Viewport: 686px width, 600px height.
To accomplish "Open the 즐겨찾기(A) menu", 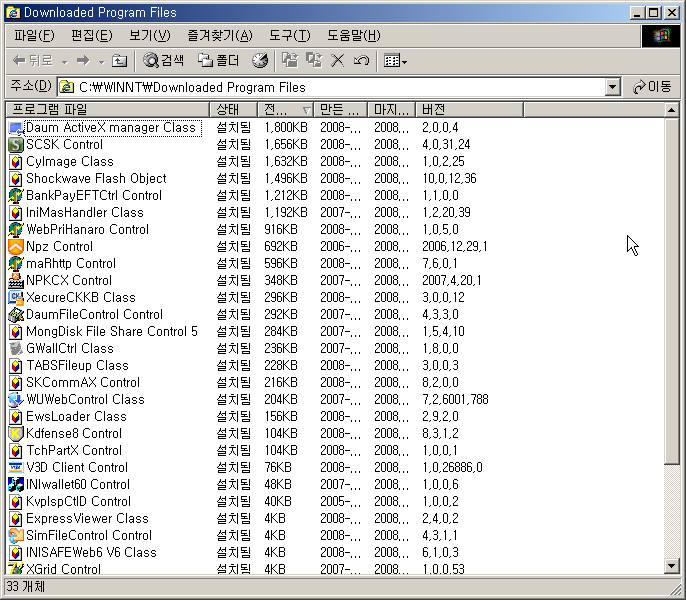I will pos(220,35).
